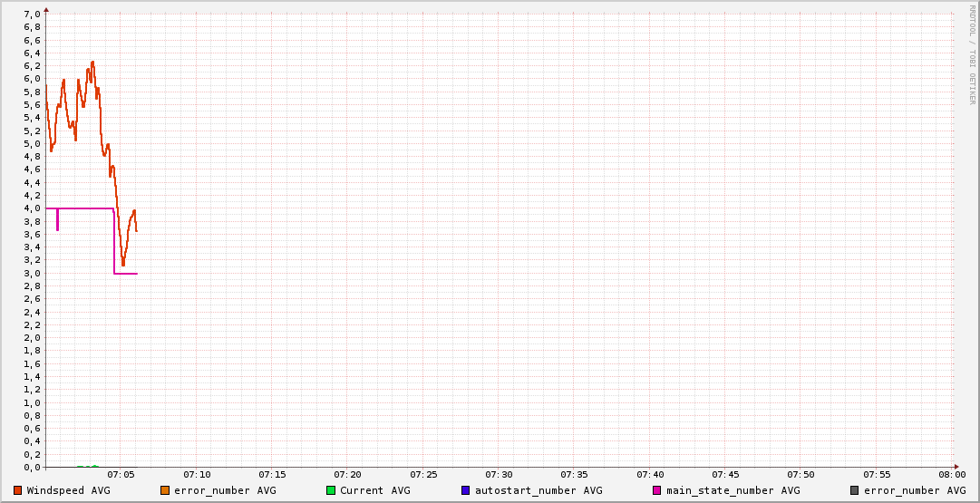Click the 4,0 value on the Y axis

pyautogui.click(x=32, y=208)
